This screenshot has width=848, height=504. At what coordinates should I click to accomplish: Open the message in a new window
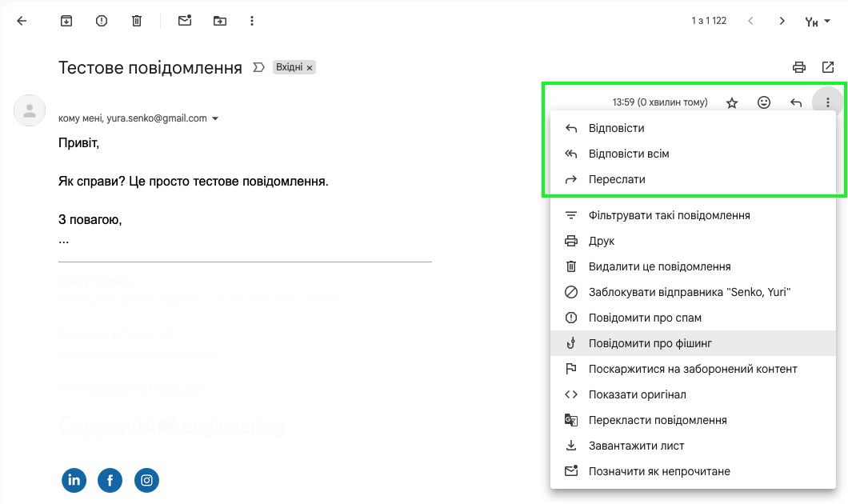pyautogui.click(x=827, y=67)
